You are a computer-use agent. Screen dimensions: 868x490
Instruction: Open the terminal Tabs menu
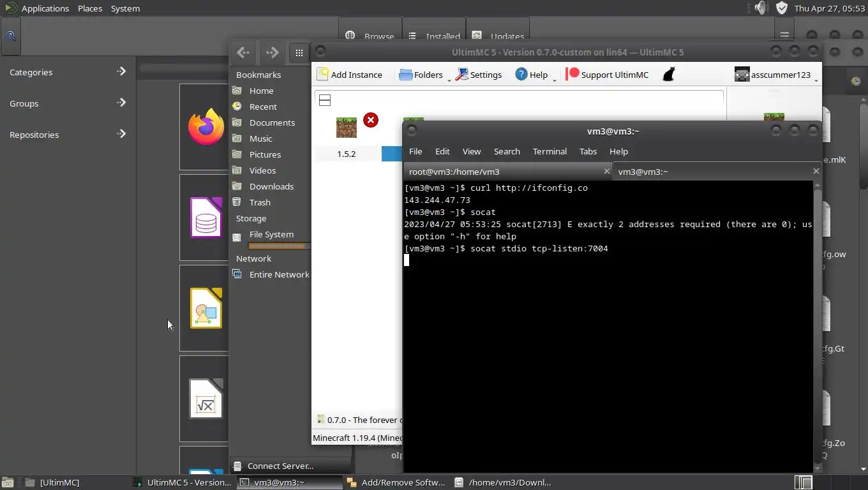pos(588,151)
